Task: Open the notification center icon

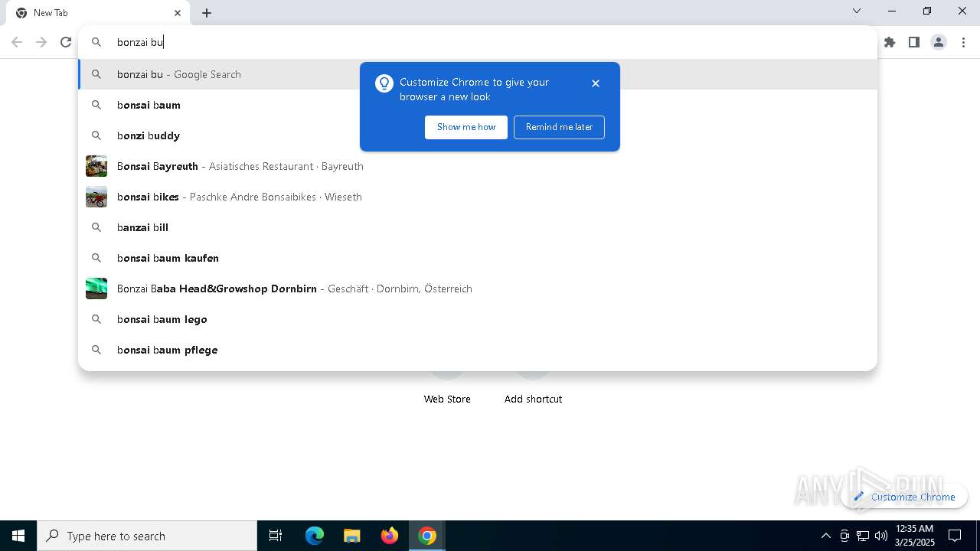Action: (955, 536)
